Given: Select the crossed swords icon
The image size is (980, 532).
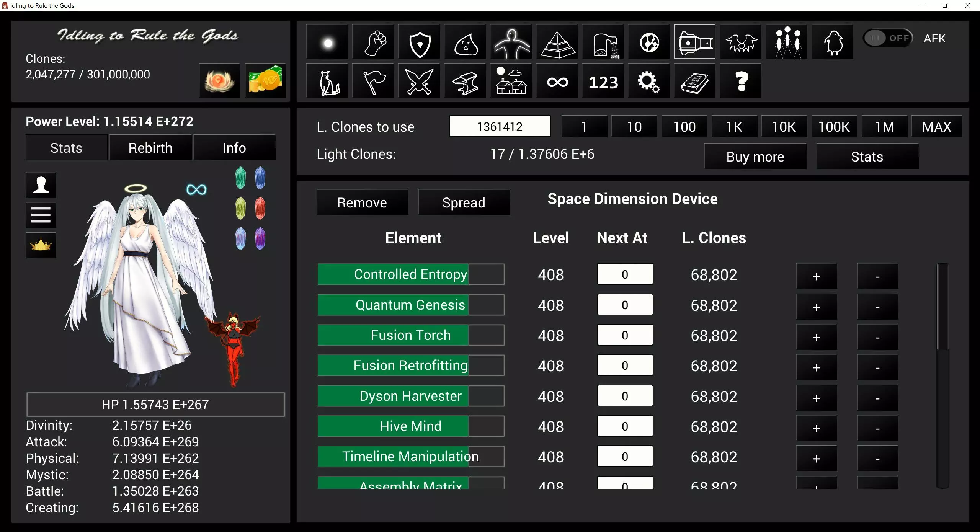Looking at the screenshot, I should [419, 81].
